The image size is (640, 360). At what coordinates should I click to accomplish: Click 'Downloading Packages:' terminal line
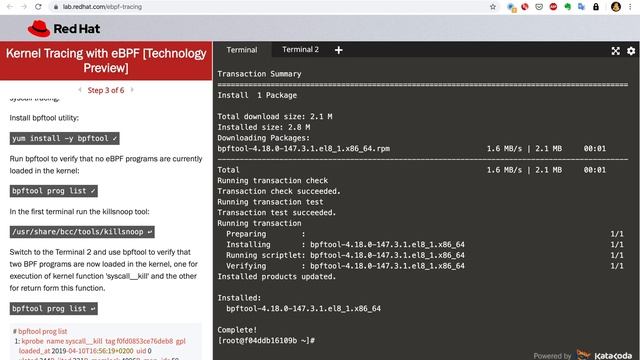(264, 138)
